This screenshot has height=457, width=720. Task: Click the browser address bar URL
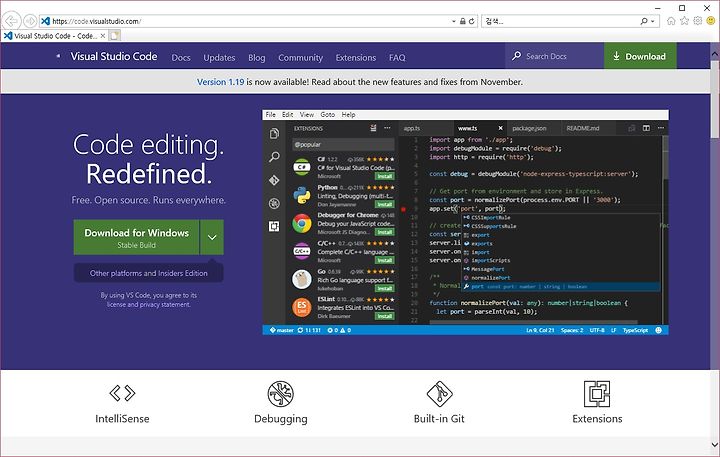click(96, 21)
